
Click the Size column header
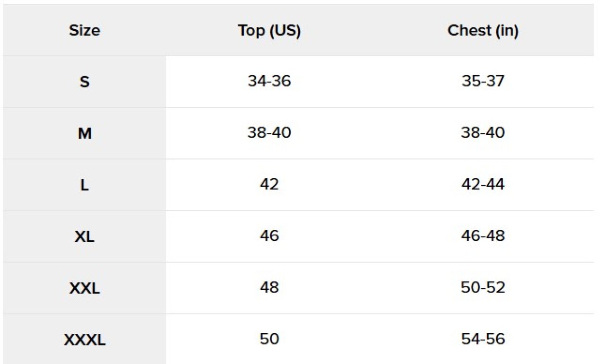[85, 31]
